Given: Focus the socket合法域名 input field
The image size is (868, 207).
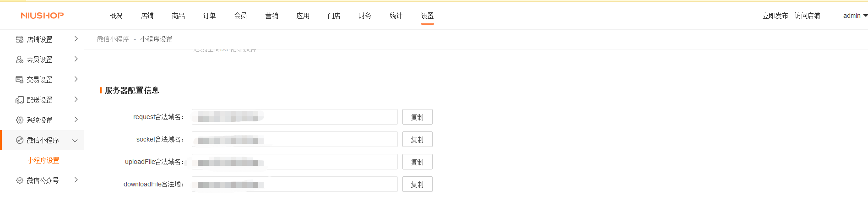Looking at the screenshot, I should (x=294, y=139).
